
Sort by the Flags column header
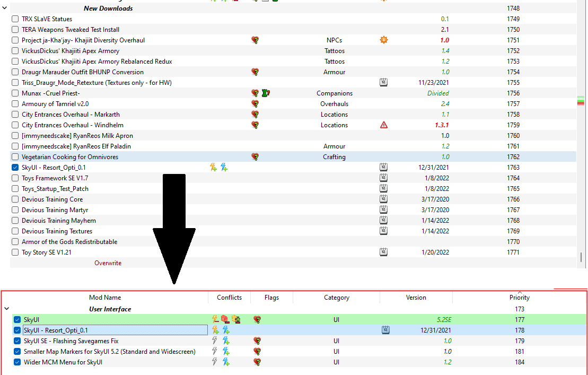pos(271,298)
